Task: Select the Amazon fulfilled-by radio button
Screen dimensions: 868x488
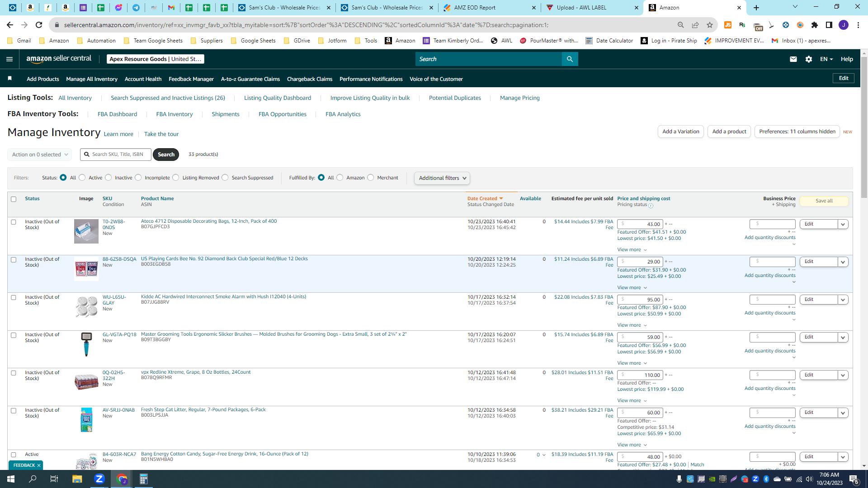Action: [340, 178]
